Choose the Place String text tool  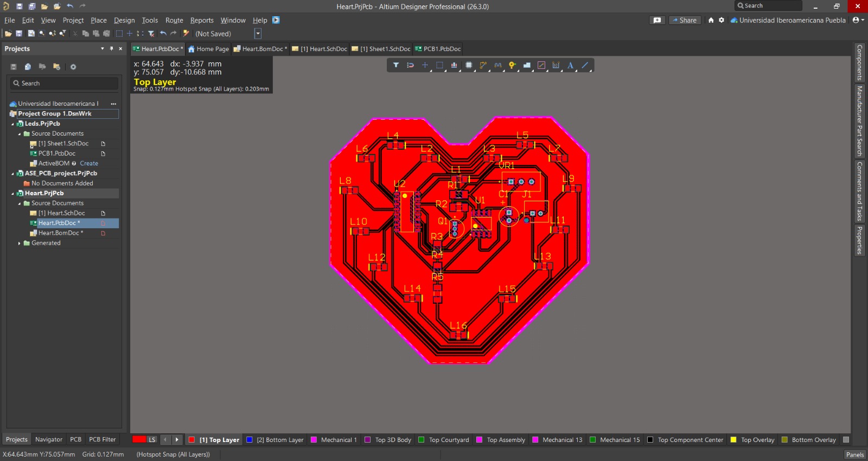[570, 65]
